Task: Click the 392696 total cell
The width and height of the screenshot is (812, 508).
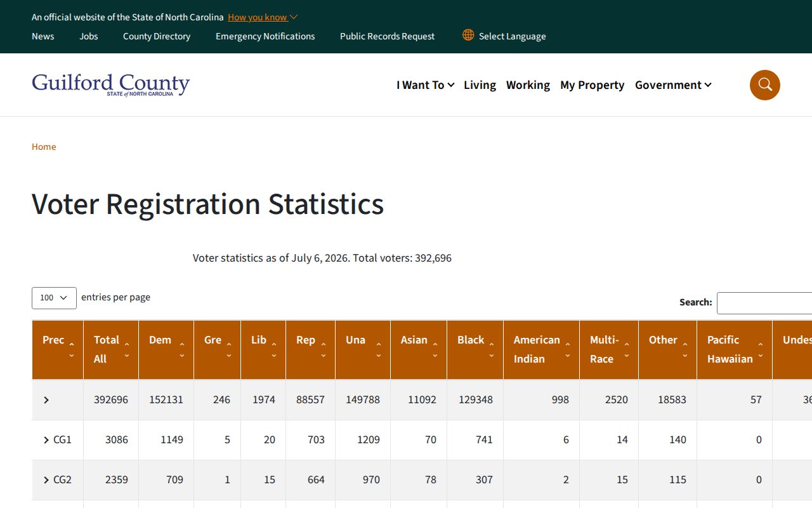Action: click(x=111, y=400)
